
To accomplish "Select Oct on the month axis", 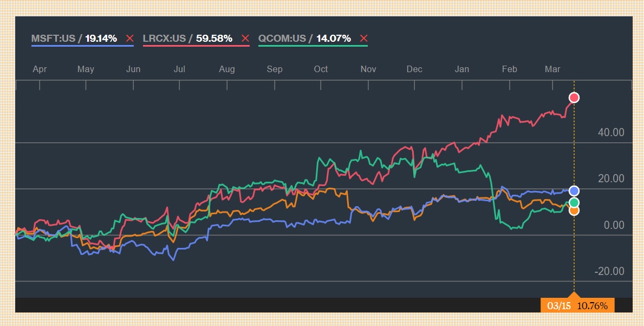I will 321,69.
